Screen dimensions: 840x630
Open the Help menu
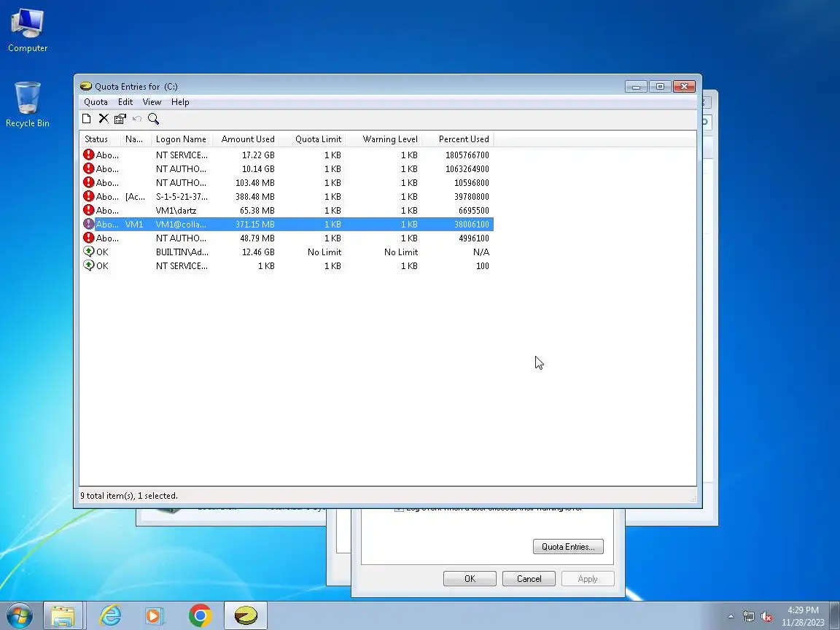pyautogui.click(x=180, y=102)
